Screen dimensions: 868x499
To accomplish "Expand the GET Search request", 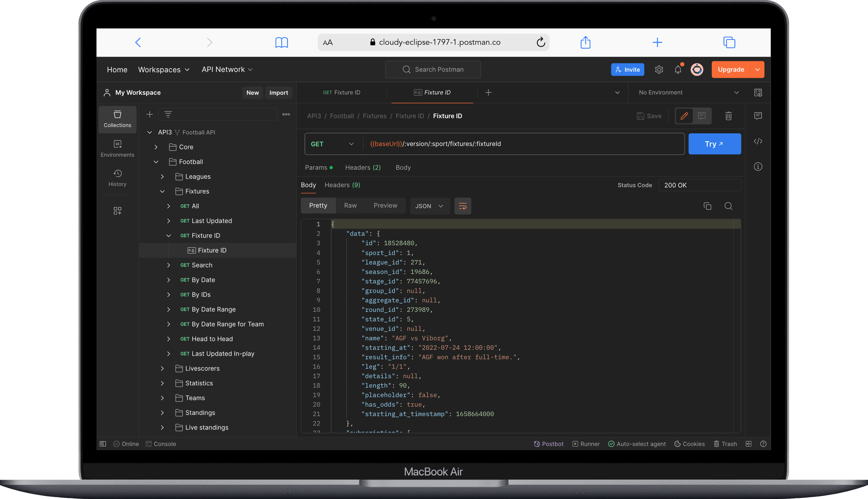I will (x=168, y=265).
